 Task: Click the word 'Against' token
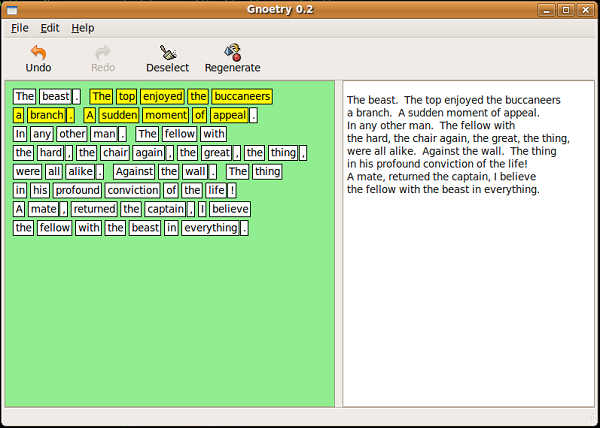tap(134, 171)
